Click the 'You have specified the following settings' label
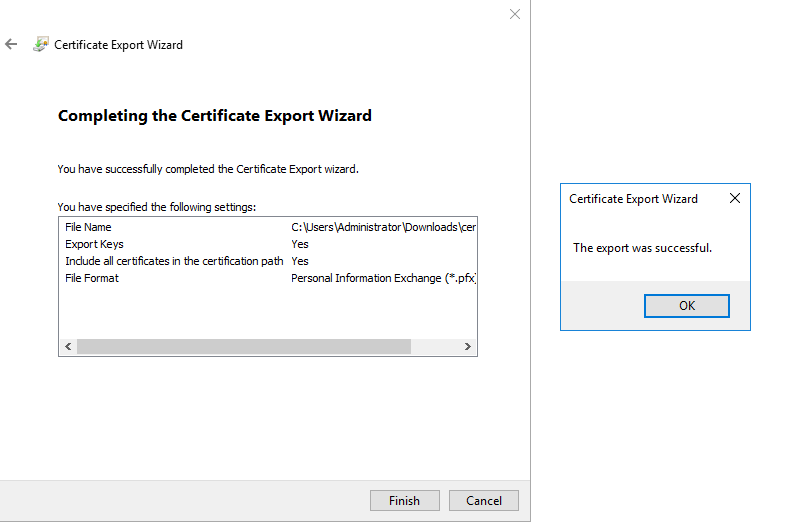 pyautogui.click(x=156, y=207)
